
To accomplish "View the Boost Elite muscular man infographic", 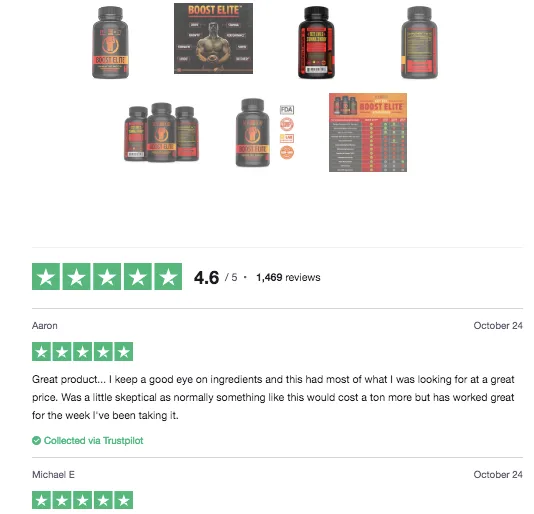I will point(214,38).
